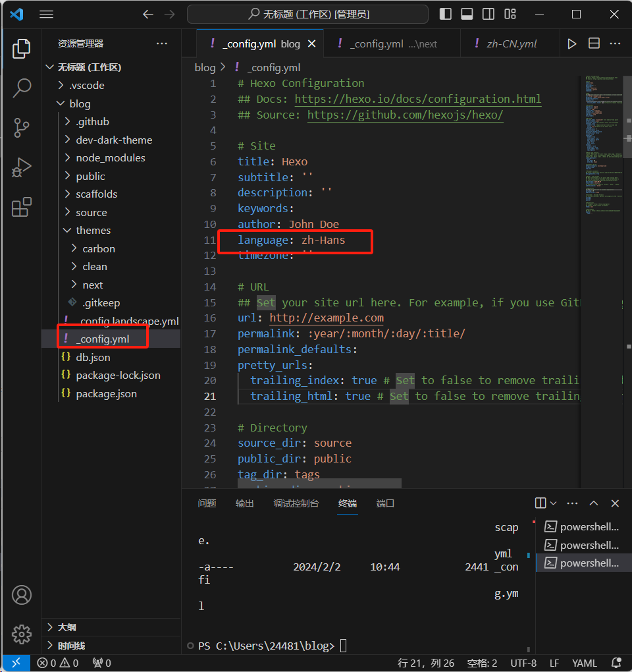The image size is (632, 672).
Task: Switch to 问题 panel tab
Action: click(207, 503)
